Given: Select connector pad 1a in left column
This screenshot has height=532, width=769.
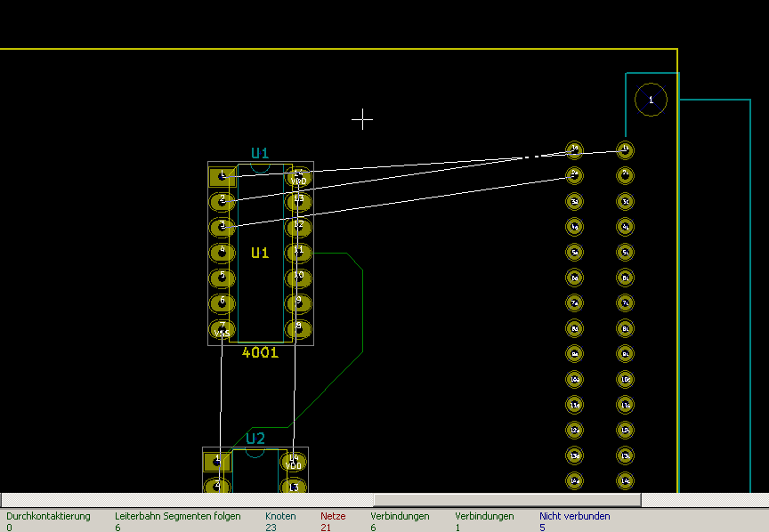Looking at the screenshot, I should (575, 149).
